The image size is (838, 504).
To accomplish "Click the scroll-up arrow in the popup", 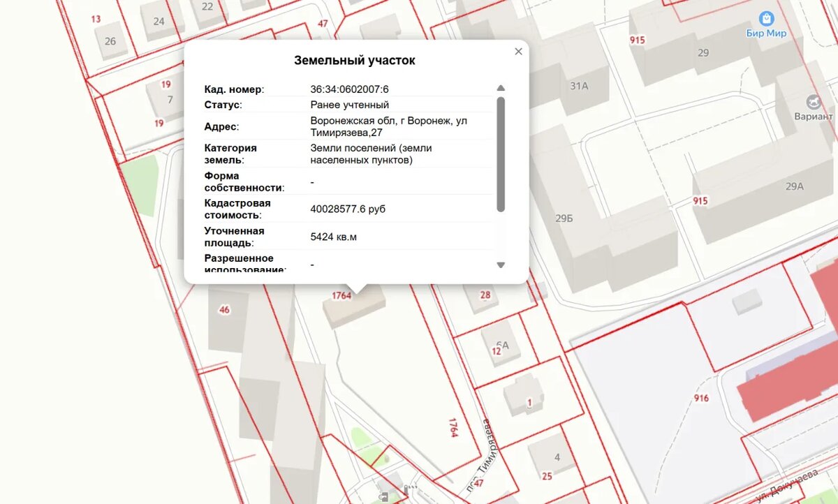I will (501, 88).
